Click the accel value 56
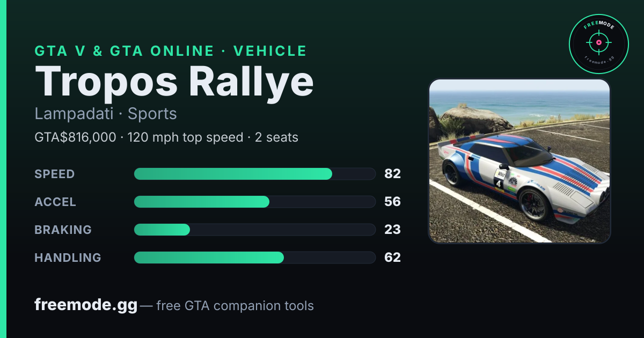This screenshot has width=644, height=338. [x=393, y=202]
